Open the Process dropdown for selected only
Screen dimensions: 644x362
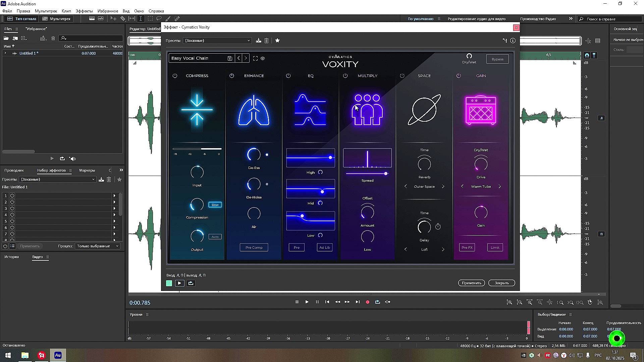pos(97,246)
